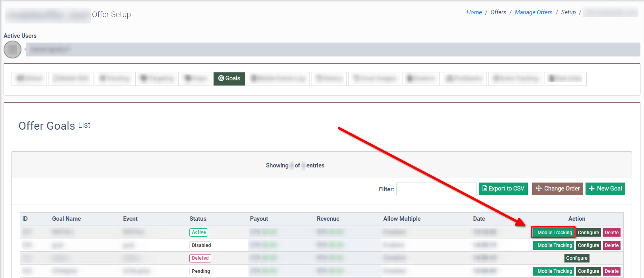Open Mobile Tracking for the Active goal

click(x=554, y=233)
